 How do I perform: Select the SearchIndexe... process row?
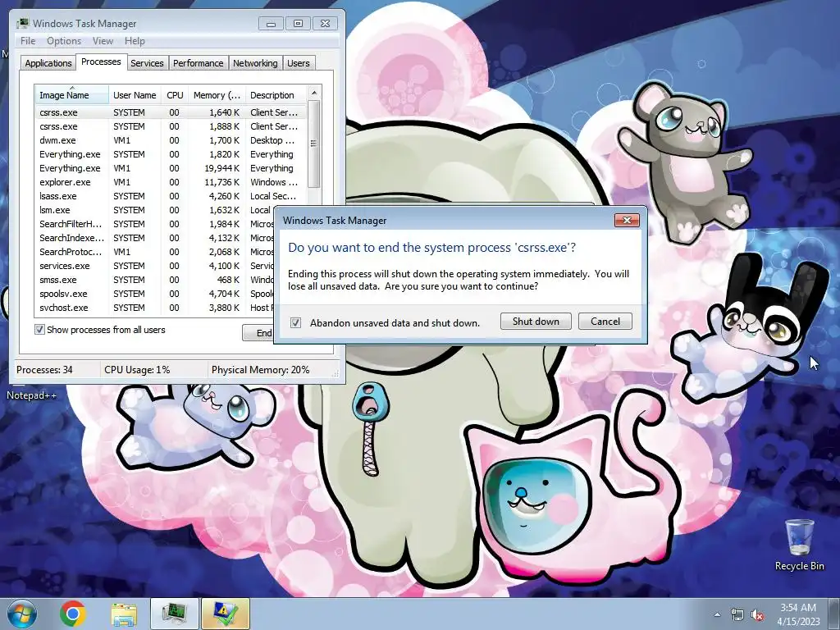(154, 238)
